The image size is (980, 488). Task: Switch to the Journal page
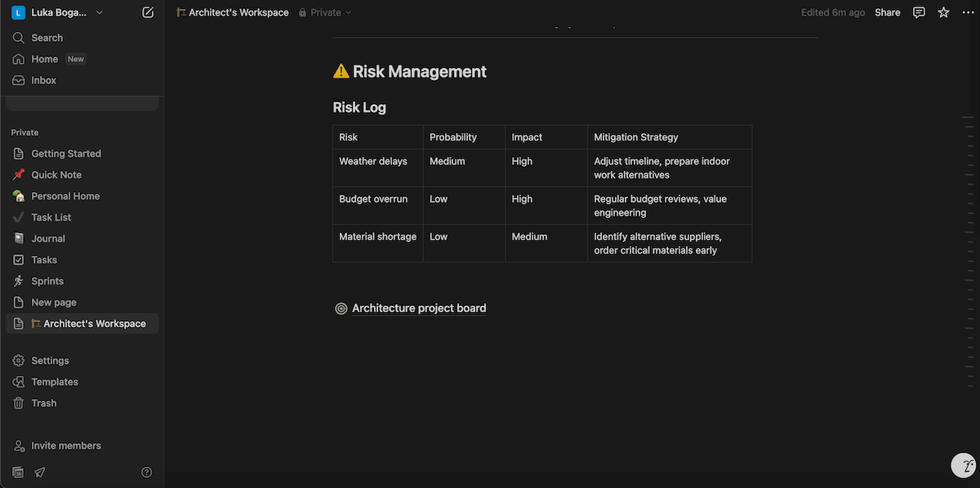tap(47, 238)
